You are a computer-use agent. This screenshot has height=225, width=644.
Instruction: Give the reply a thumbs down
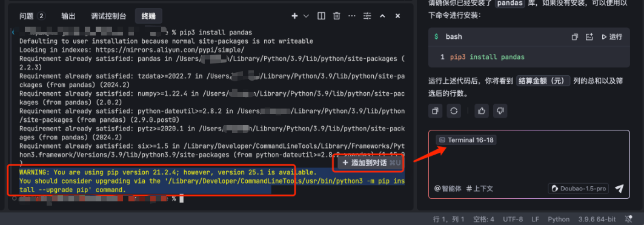click(x=500, y=110)
